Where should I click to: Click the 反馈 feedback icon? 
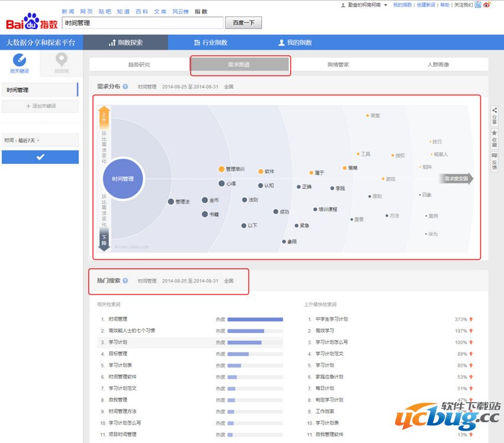point(495,160)
